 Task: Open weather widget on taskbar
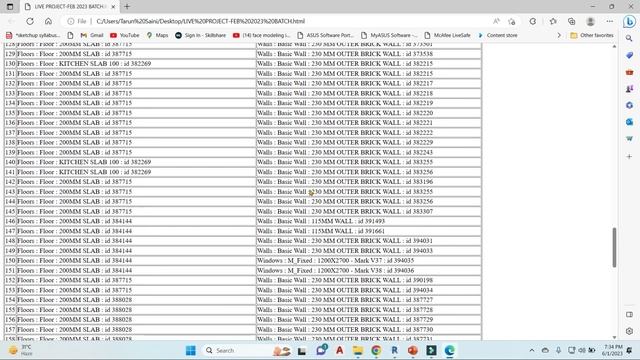coord(20,350)
